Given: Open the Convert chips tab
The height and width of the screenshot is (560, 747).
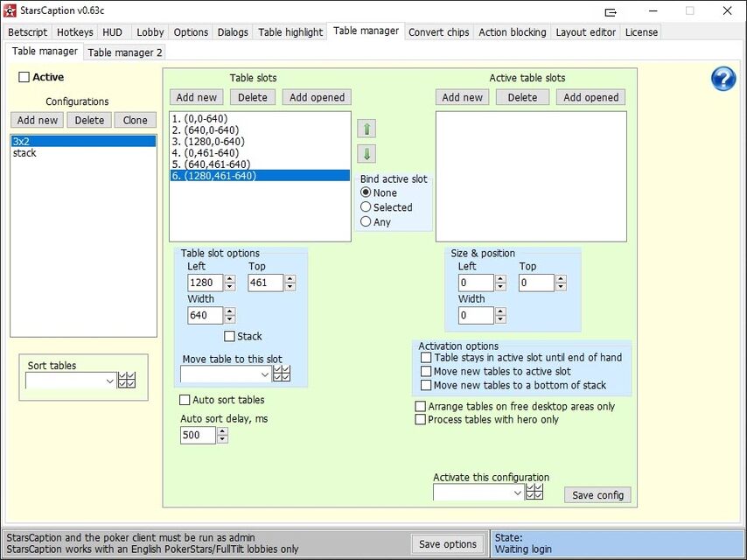Looking at the screenshot, I should point(439,32).
